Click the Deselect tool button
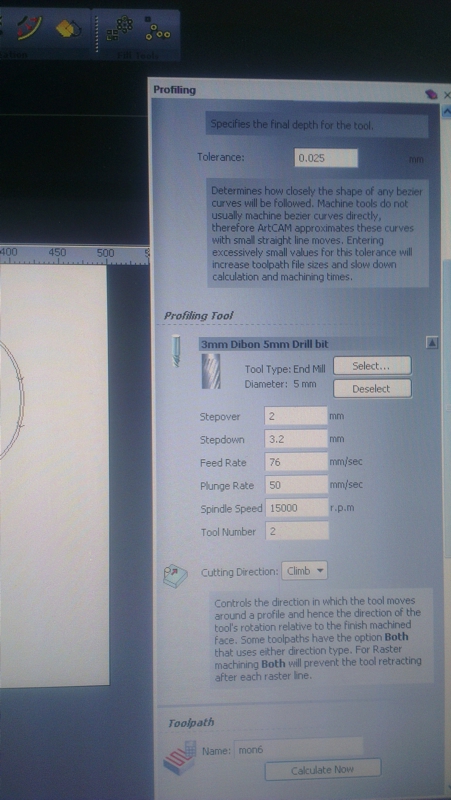 [x=372, y=389]
